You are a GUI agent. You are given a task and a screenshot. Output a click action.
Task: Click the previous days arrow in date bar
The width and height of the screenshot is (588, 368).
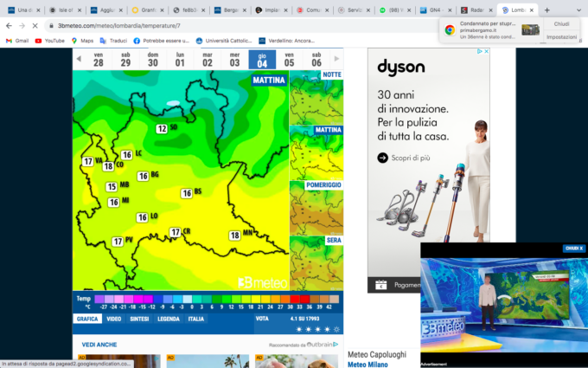[79, 59]
